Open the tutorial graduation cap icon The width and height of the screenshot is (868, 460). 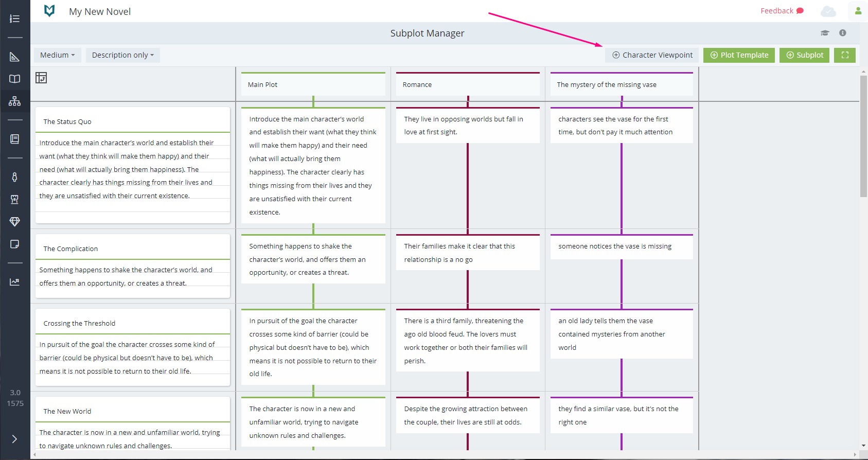[x=825, y=33]
